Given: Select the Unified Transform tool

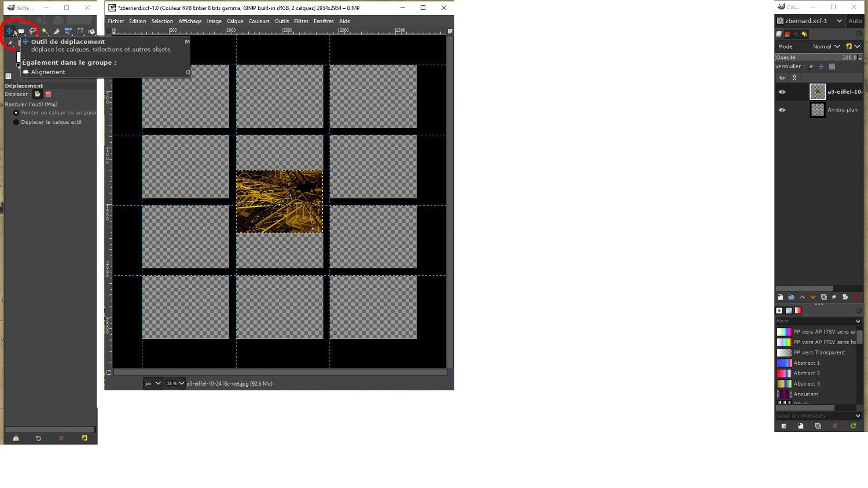Looking at the screenshot, I should click(x=68, y=31).
